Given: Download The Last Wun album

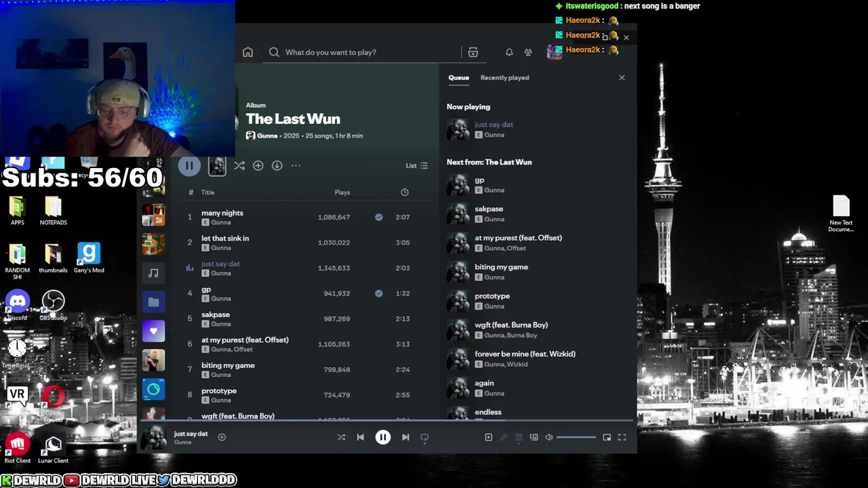Looking at the screenshot, I should 277,165.
